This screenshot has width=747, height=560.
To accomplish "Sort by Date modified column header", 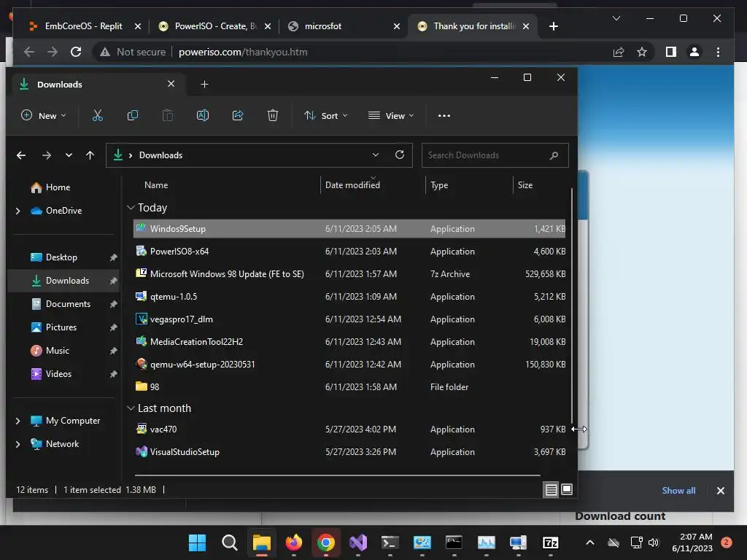I will pyautogui.click(x=352, y=185).
